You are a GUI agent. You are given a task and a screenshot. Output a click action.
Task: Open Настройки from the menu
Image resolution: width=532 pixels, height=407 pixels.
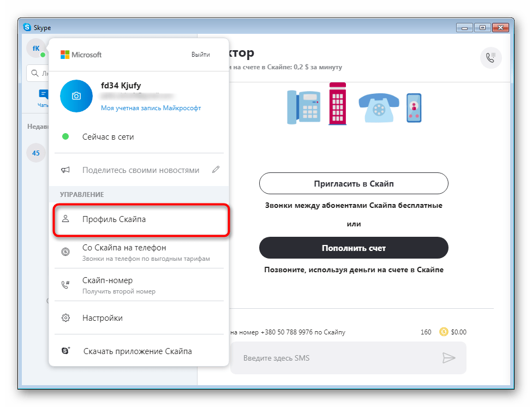coord(139,318)
